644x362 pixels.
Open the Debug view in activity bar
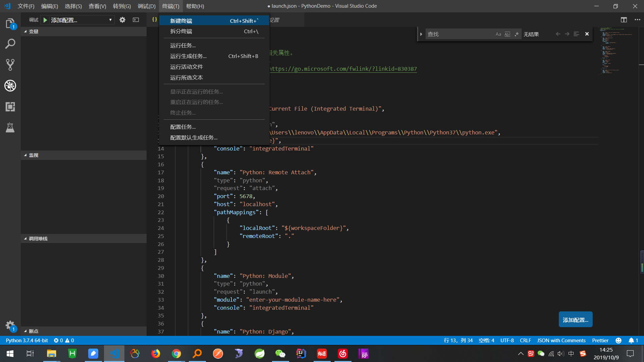click(x=10, y=86)
